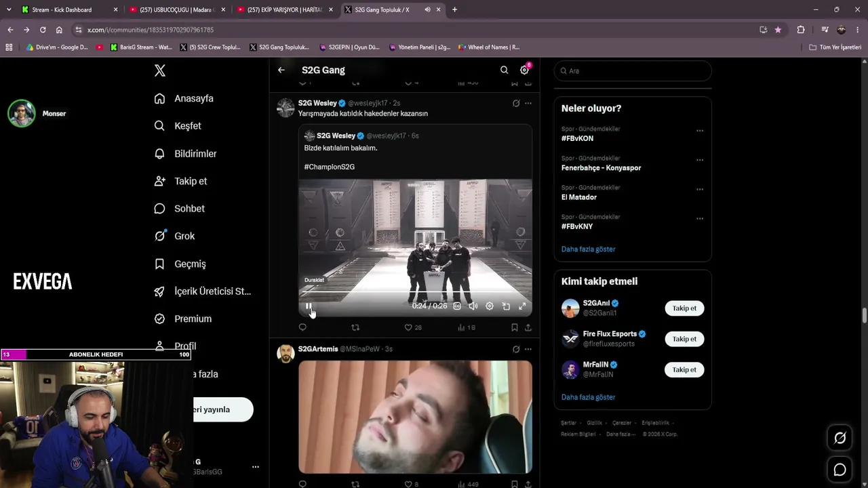Follow MrFaliN
This screenshot has height=488, width=868.
coord(684,370)
